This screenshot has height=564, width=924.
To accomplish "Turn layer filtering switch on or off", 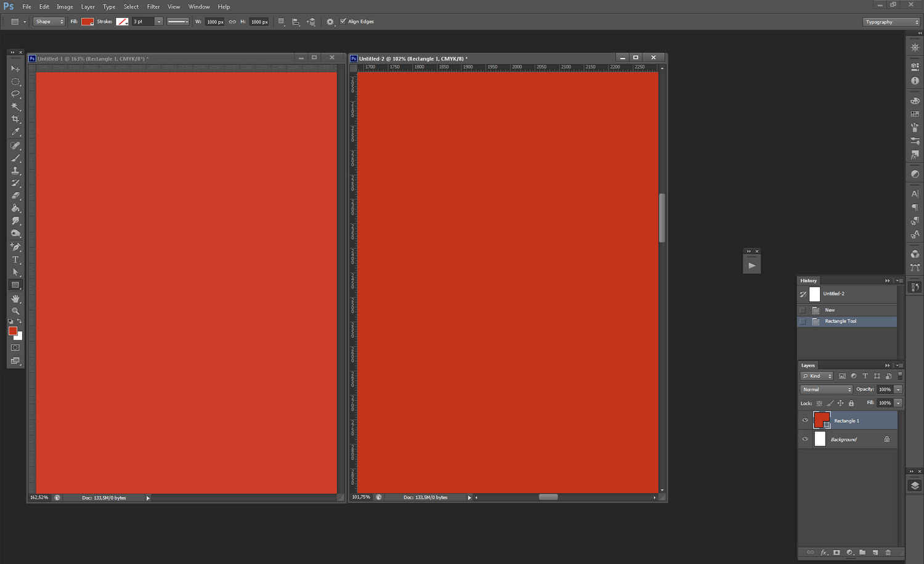I will tap(900, 375).
